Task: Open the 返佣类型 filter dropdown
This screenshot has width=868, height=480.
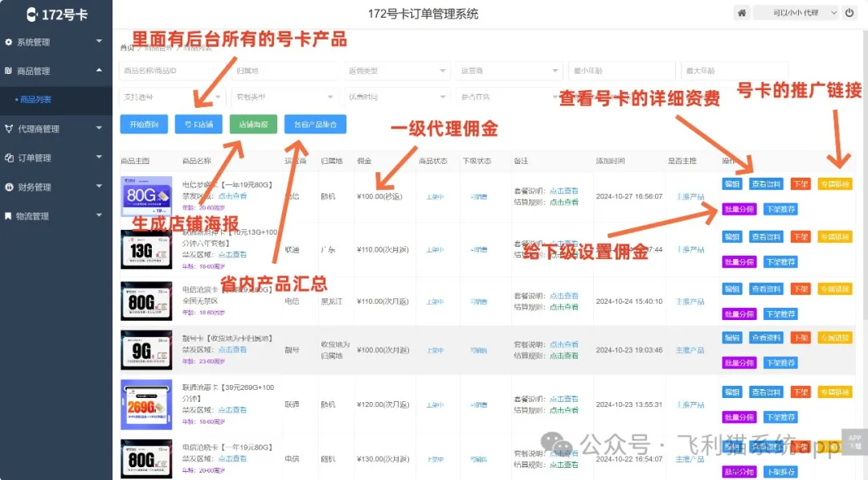Action: 397,71
